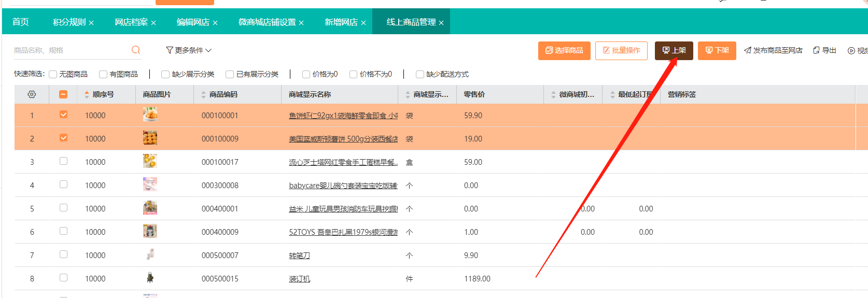868x298 pixels.
Task: Close the 线上商品管理 tab
Action: (441, 23)
